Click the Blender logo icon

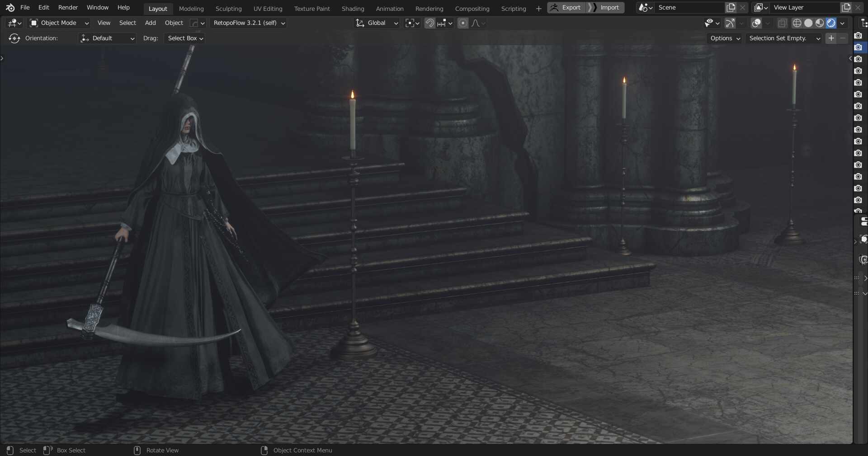coord(10,8)
